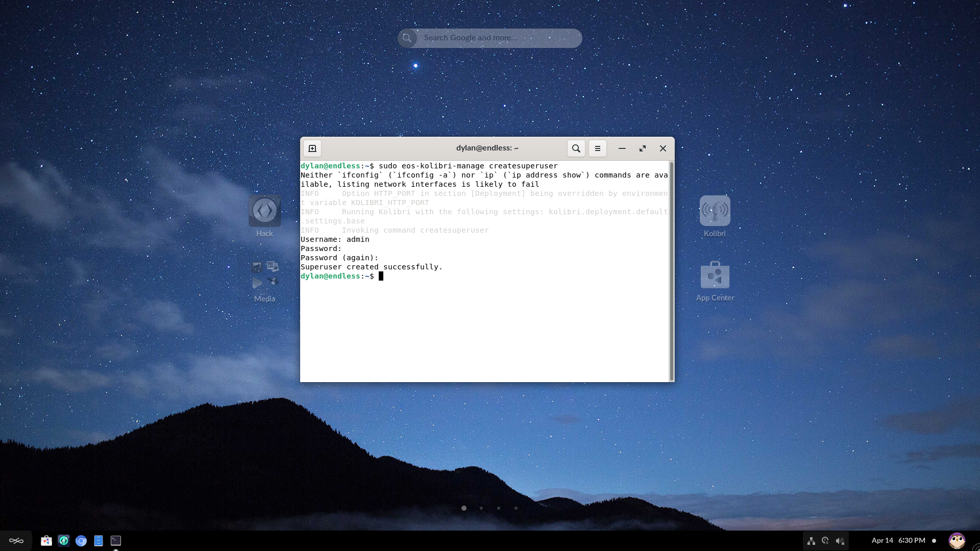Open a new terminal tab button

(312, 148)
